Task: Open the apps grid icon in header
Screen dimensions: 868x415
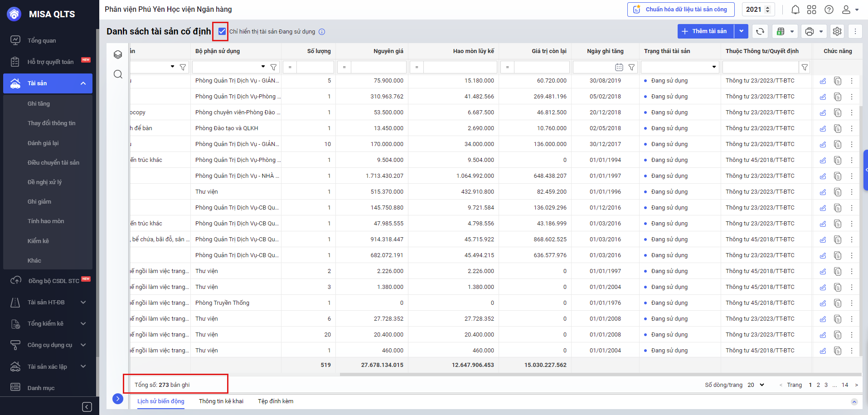Action: coord(811,10)
